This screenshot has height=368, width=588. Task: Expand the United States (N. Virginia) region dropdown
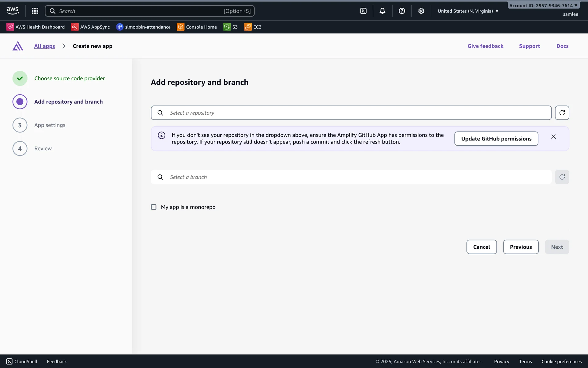coord(468,11)
